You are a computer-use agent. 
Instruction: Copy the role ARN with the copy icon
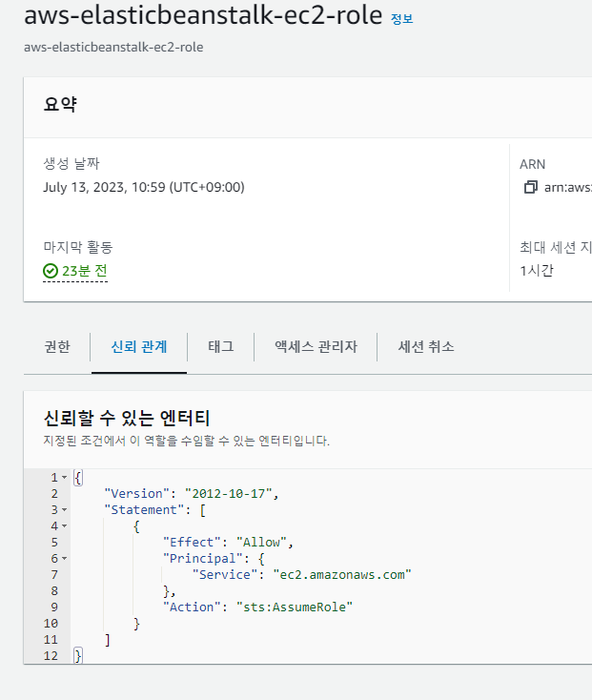coord(530,187)
